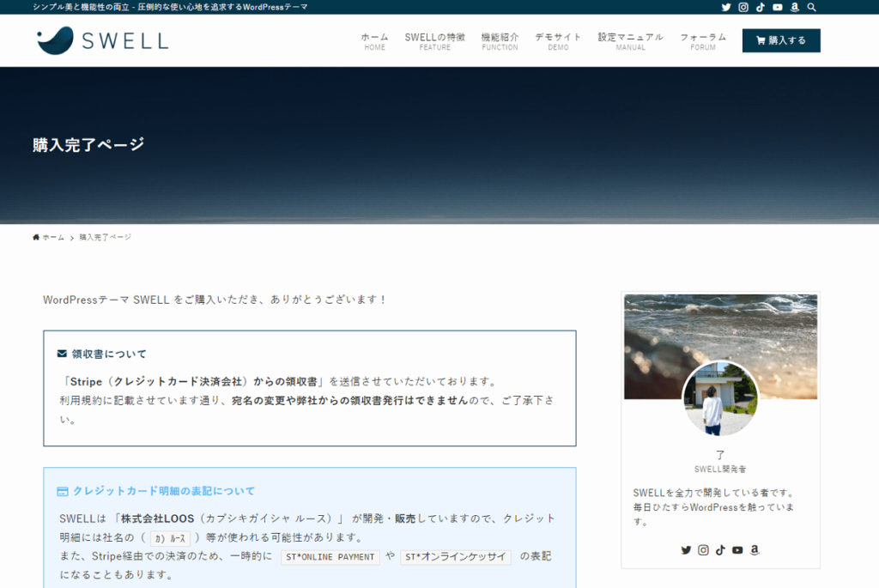Click SWELLの特徴 FEATURE in the navigation
The height and width of the screenshot is (588, 879).
tap(433, 39)
